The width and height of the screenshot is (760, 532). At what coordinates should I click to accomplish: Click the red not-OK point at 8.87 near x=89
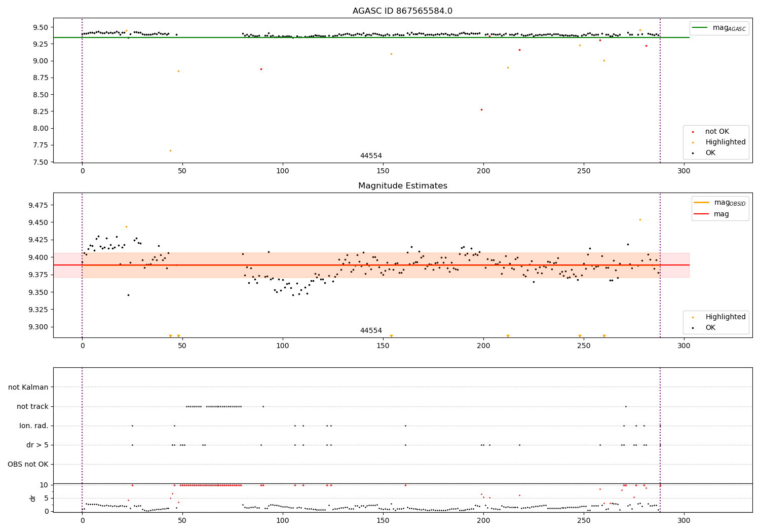[261, 69]
